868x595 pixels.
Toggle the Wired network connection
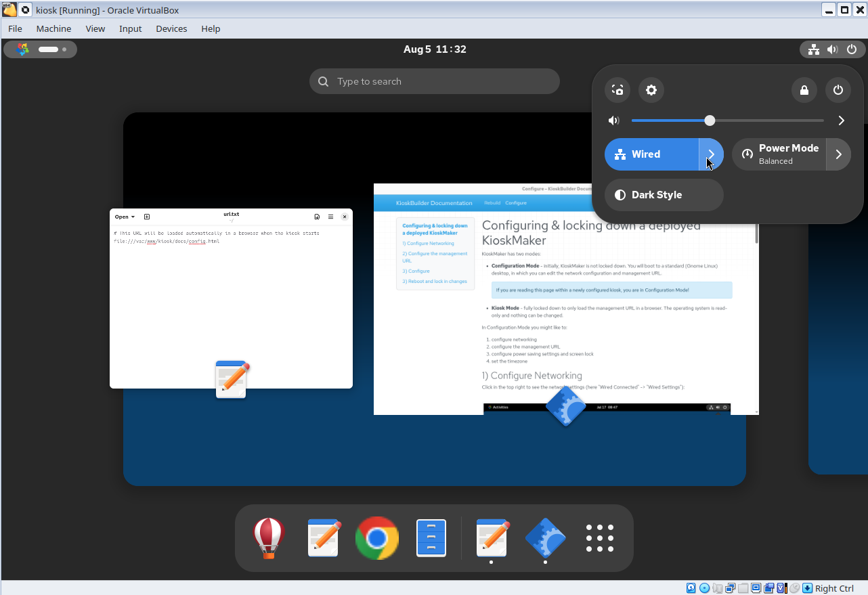point(651,154)
